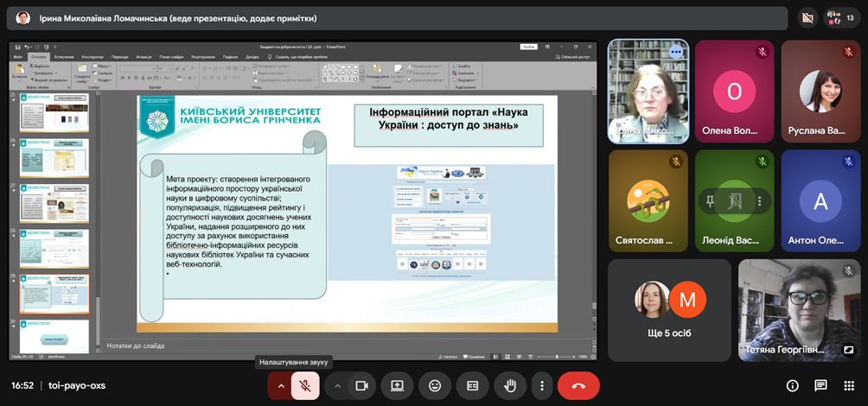
Task: Open three-dot menu on Леонід's tile
Action: [759, 201]
